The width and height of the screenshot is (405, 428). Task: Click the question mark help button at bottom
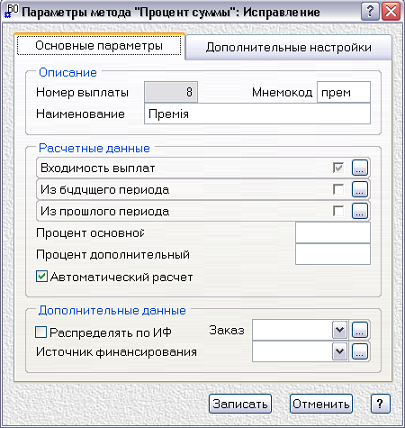[x=380, y=404]
